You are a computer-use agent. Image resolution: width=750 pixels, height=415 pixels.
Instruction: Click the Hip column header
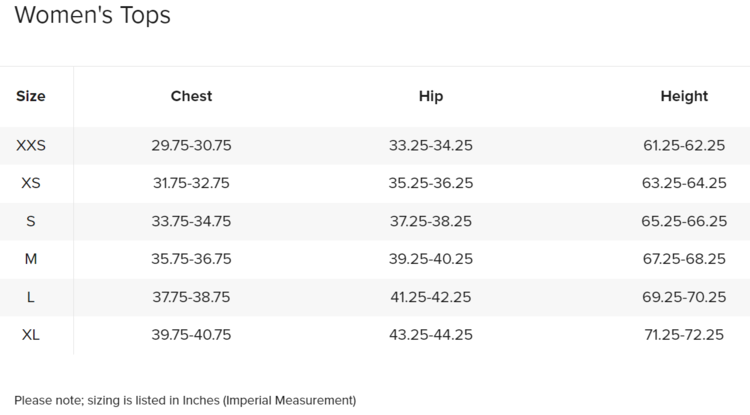(x=430, y=97)
